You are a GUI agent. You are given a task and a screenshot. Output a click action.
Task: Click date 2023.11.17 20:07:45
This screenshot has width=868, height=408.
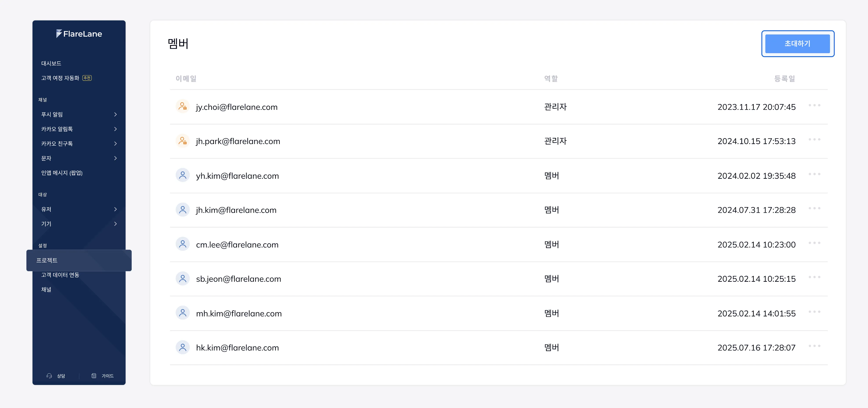pyautogui.click(x=756, y=107)
